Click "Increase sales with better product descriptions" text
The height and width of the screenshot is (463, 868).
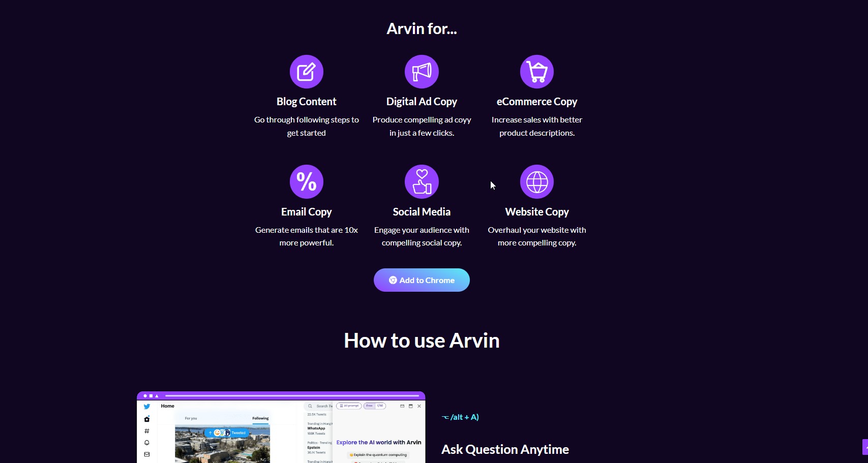(x=537, y=126)
